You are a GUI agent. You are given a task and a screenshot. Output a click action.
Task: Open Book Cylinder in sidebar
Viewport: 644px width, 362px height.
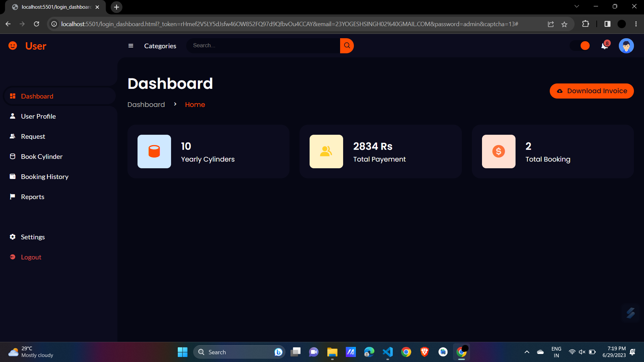click(x=42, y=157)
